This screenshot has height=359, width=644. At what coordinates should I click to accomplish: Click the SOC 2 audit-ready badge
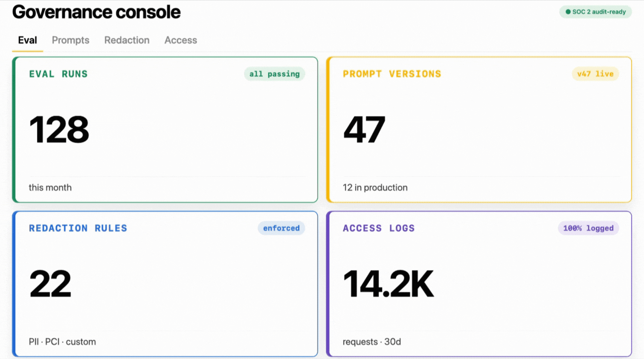pyautogui.click(x=595, y=12)
